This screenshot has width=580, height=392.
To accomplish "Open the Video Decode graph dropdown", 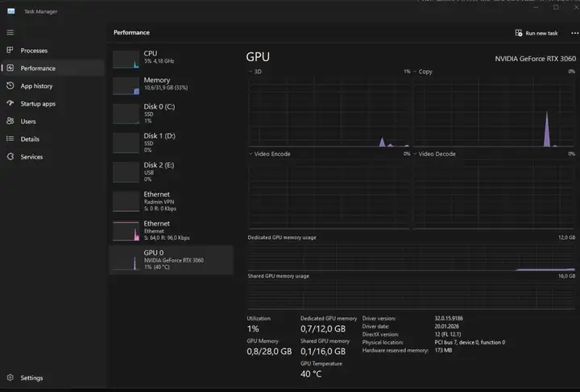I will click(x=434, y=154).
